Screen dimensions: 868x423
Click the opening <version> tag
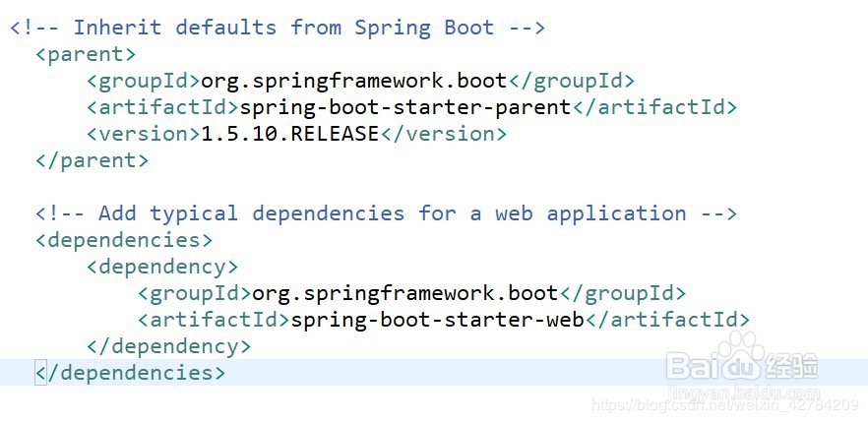144,134
